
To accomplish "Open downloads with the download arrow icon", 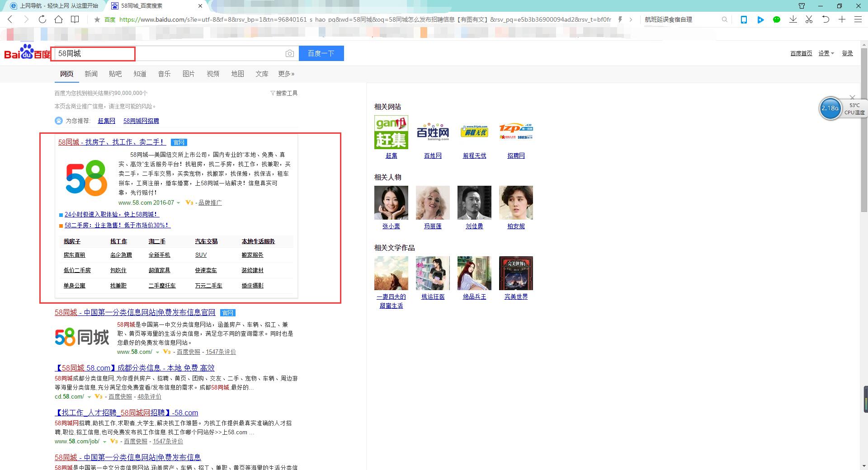I will pyautogui.click(x=793, y=19).
